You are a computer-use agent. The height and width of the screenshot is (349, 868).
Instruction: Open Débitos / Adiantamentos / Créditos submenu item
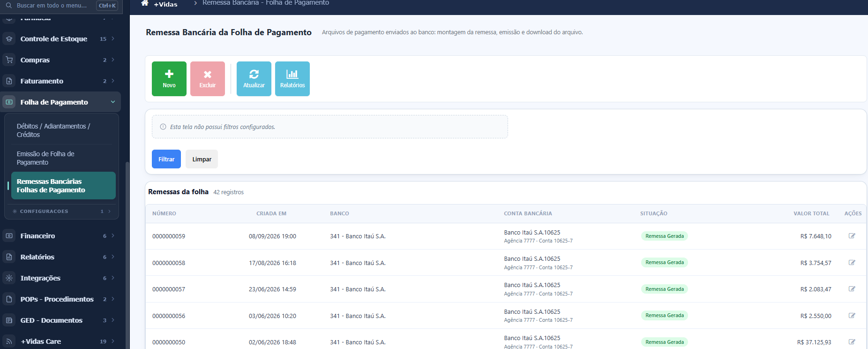(x=63, y=130)
